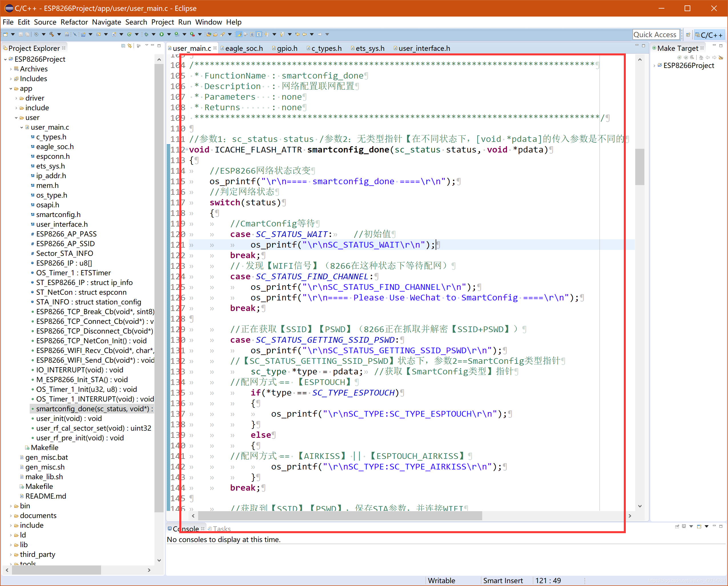Click the Back navigation arrow in toolbar
728x586 pixels.
304,34
